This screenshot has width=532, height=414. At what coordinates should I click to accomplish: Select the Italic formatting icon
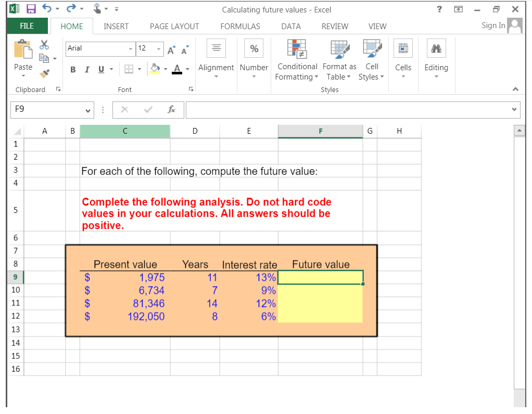[x=86, y=69]
